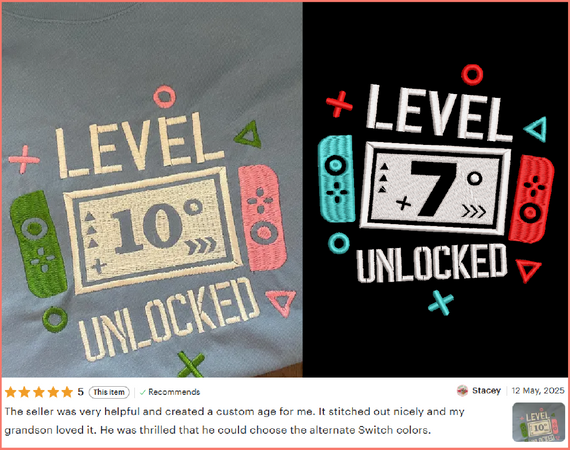Open the review photo thumbnail beside the text

click(539, 422)
